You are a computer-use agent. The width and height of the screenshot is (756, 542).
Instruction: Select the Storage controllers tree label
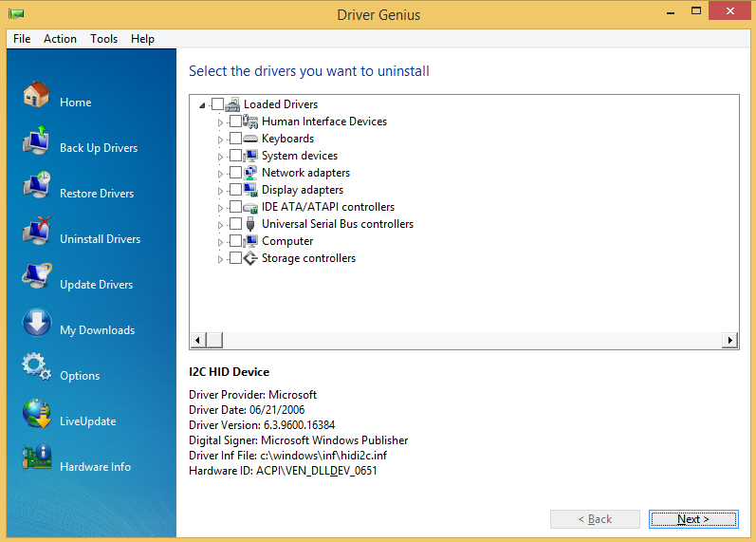(308, 258)
